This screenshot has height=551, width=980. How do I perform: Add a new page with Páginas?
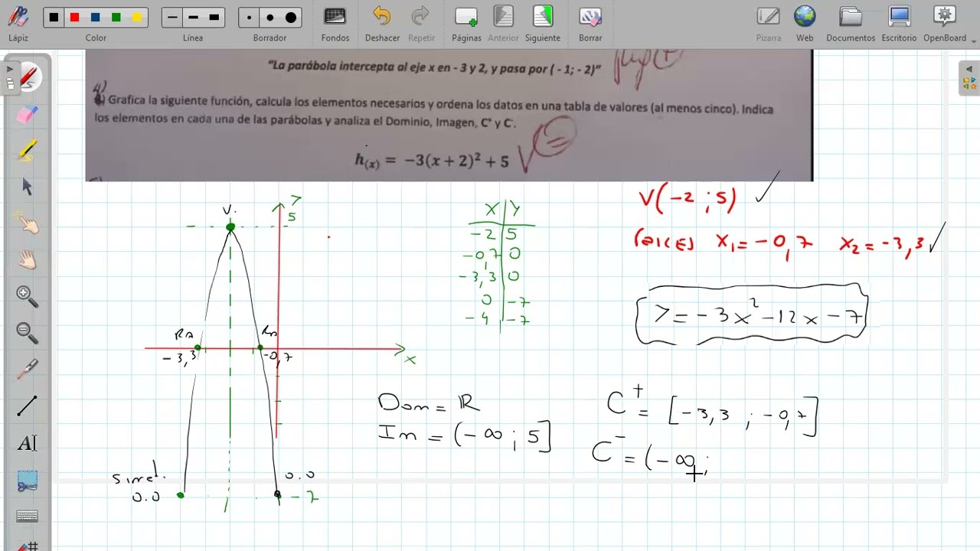coord(466,22)
